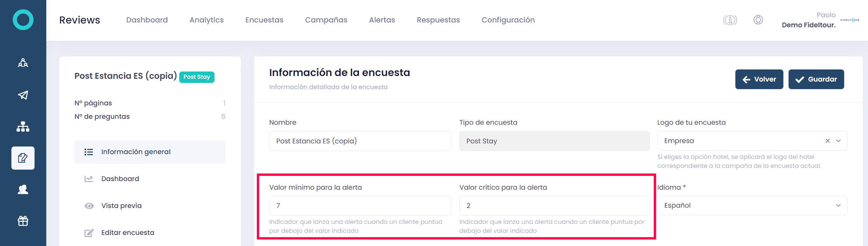Open the people group sidebar icon
The height and width of the screenshot is (246, 868).
[x=23, y=63]
